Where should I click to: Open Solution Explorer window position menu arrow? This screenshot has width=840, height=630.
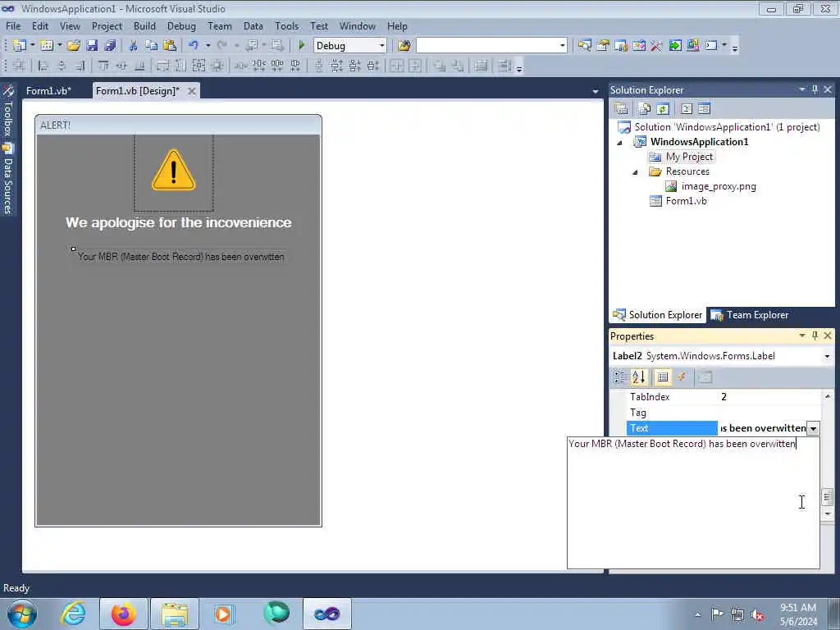pyautogui.click(x=802, y=89)
